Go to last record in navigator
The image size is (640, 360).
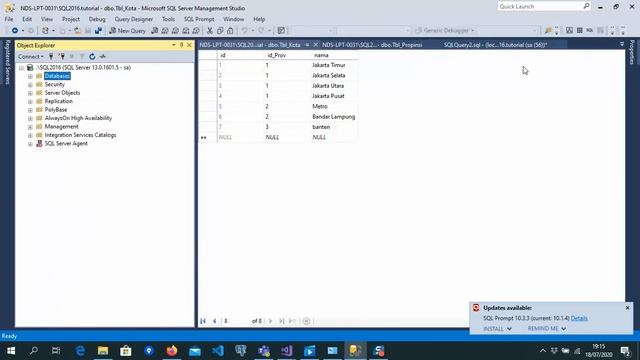282,321
